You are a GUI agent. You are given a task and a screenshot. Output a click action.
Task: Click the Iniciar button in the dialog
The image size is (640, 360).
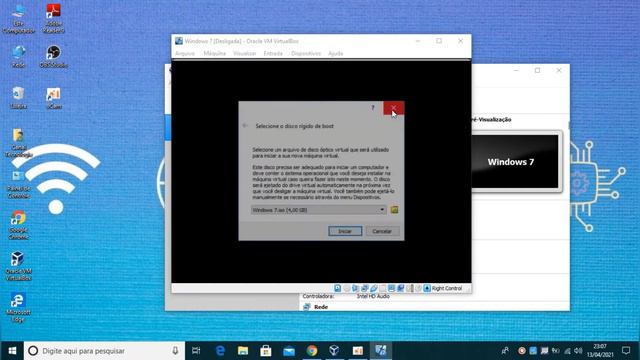point(345,231)
